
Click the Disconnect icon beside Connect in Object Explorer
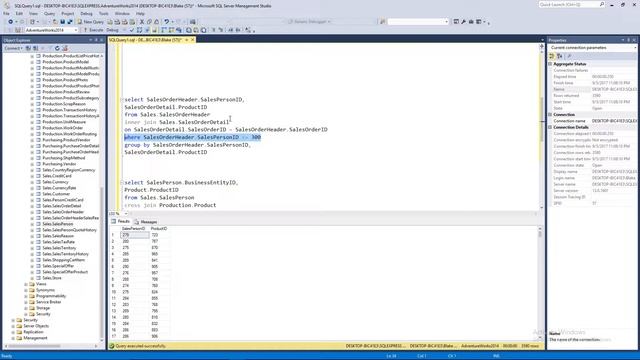[36, 48]
